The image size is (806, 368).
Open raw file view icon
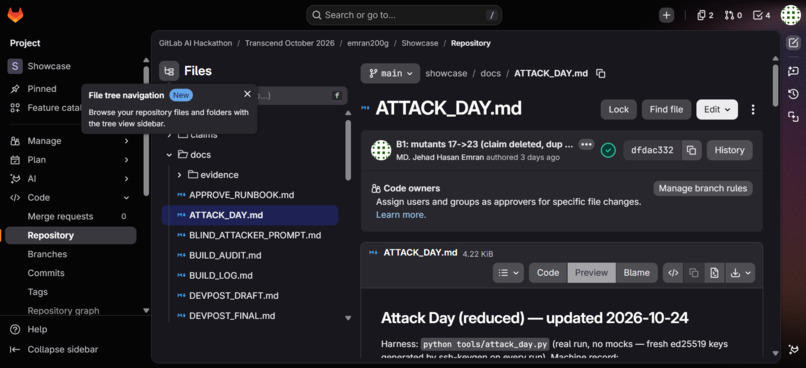point(673,273)
